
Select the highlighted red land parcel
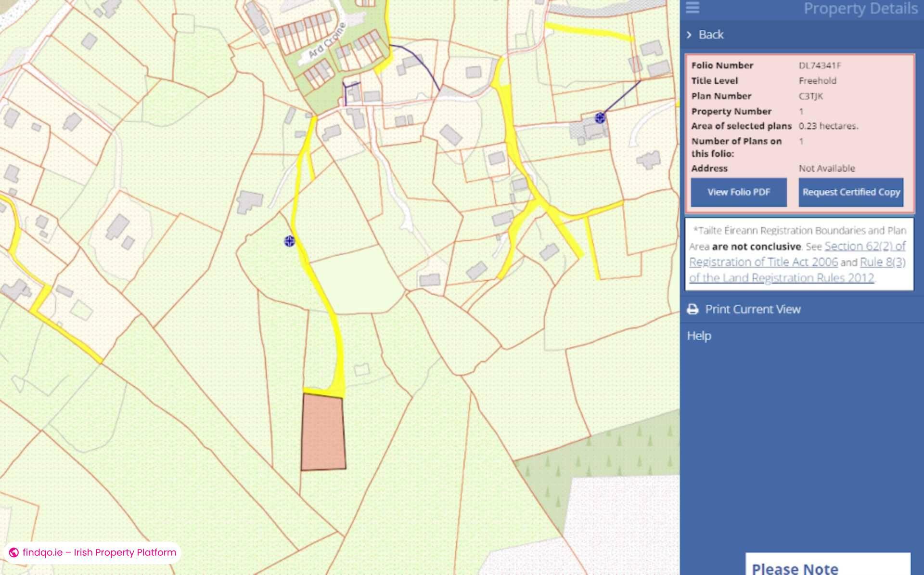[322, 431]
